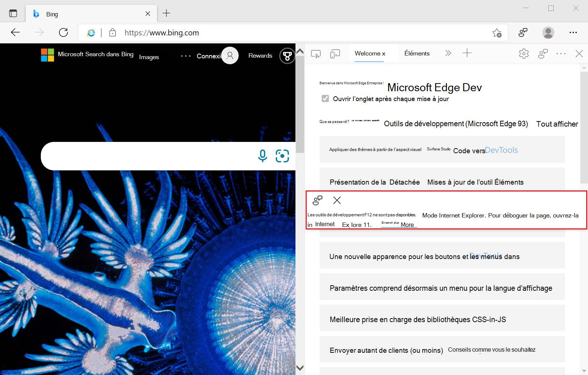Open the tab actions menu icon
This screenshot has height=375, width=588.
click(13, 13)
